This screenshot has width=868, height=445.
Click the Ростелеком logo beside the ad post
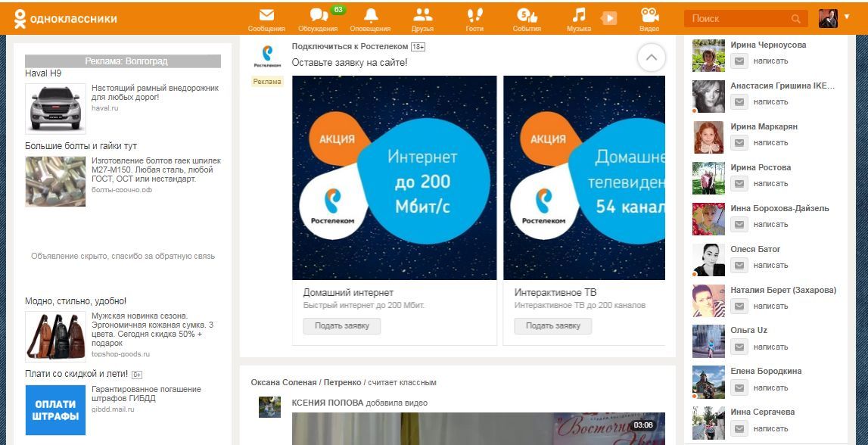coord(267,56)
